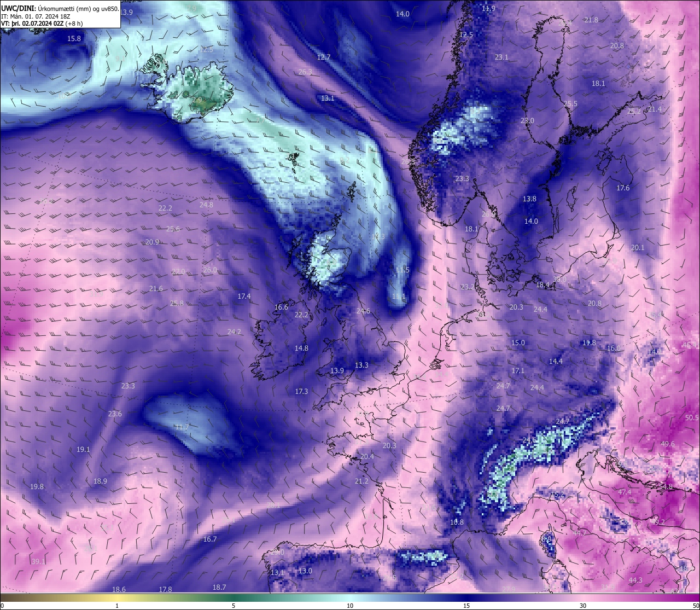Viewport: 700px width, 610px height.
Task: Click the 16.7 value northwest of Spain
Action: (210, 539)
